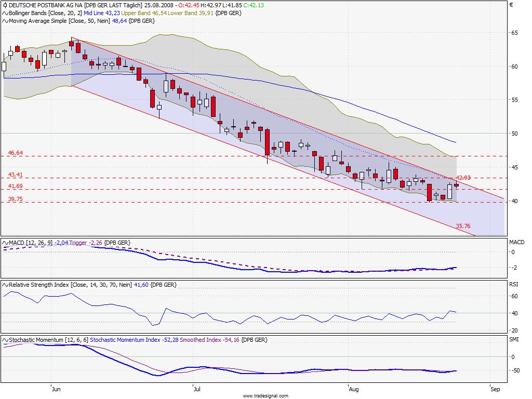The height and width of the screenshot is (399, 532).
Task: Click the MACD indicator line icon
Action: [5, 243]
